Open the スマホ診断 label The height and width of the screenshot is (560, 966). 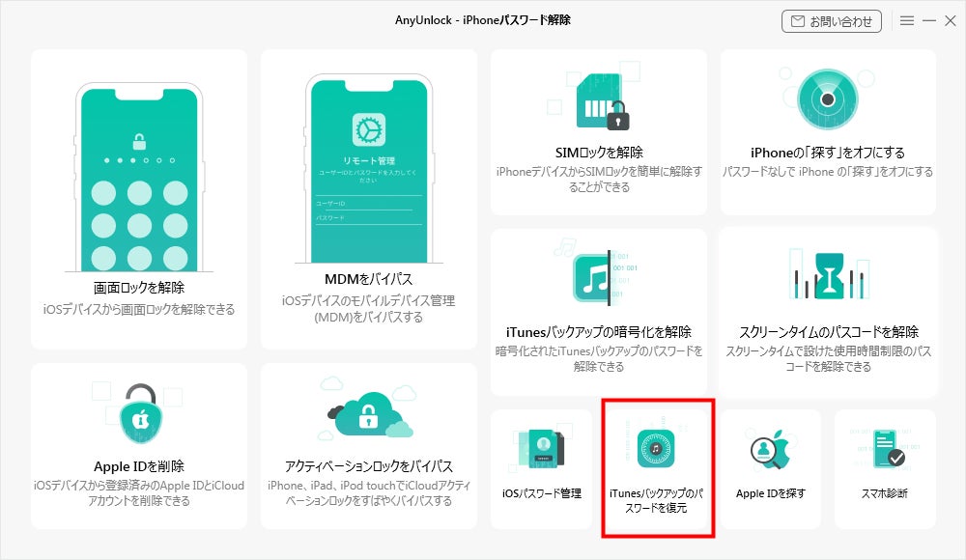point(885,493)
